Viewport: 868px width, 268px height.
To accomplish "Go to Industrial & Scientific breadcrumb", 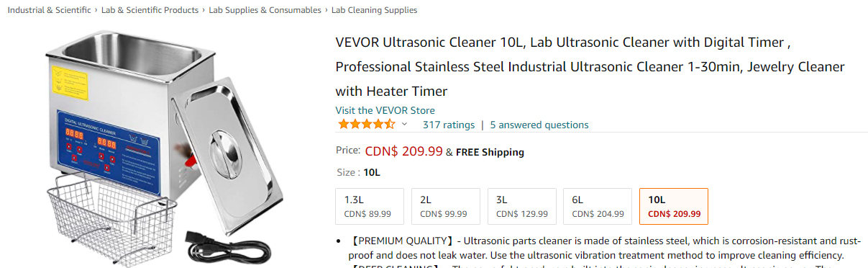I will [x=50, y=10].
